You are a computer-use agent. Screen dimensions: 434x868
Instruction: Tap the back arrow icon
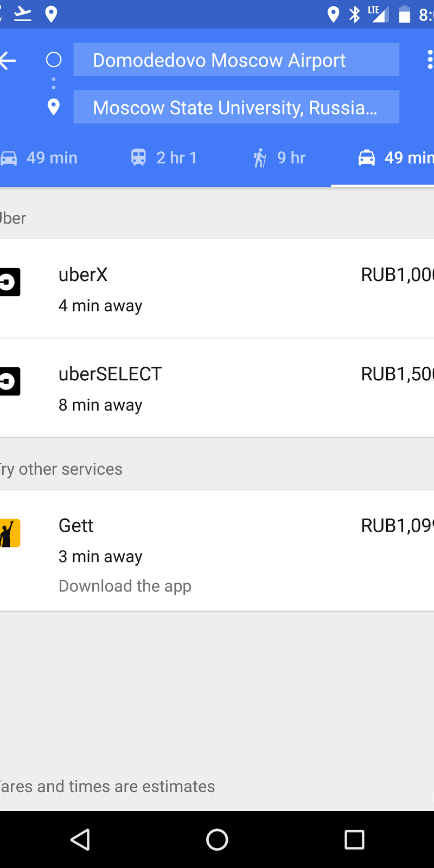pyautogui.click(x=8, y=60)
